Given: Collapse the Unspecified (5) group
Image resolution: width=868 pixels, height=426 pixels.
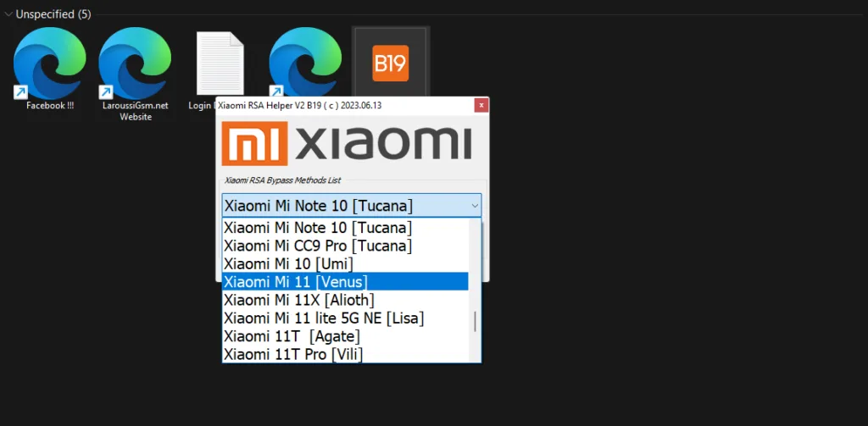Looking at the screenshot, I should [x=8, y=14].
